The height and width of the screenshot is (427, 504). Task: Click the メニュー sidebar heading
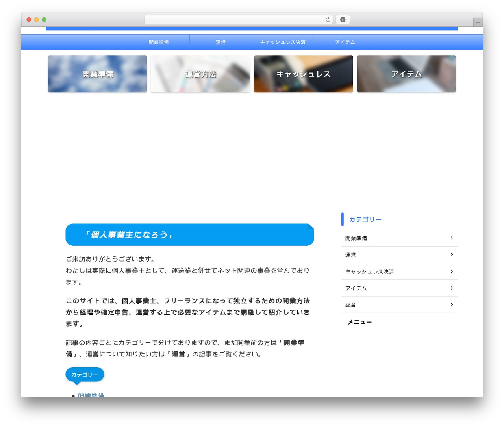point(360,322)
